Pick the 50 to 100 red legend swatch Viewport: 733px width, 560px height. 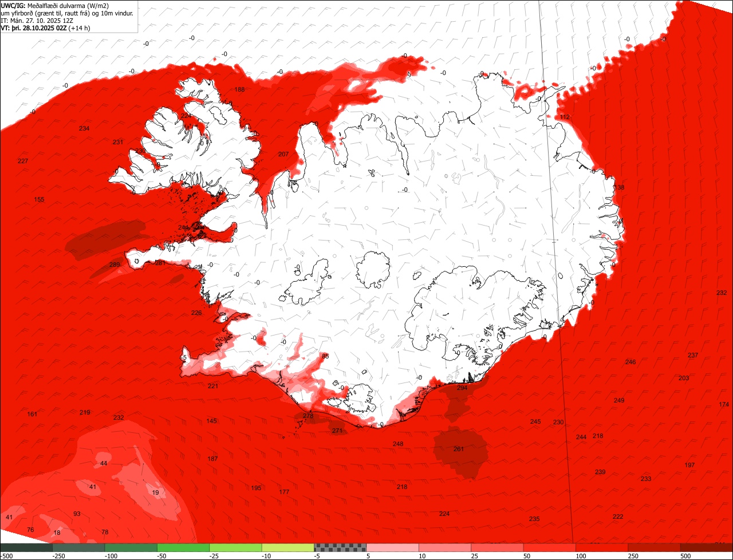click(x=550, y=547)
